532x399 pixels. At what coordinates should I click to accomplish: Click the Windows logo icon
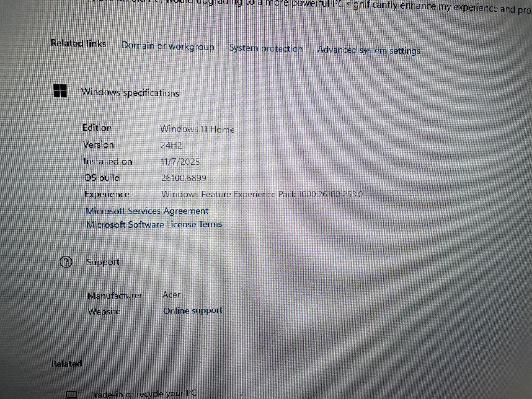[60, 91]
